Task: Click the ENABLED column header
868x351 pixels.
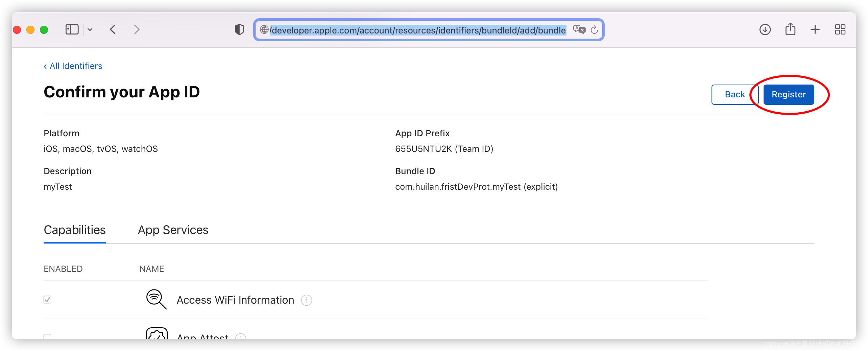Action: point(63,269)
